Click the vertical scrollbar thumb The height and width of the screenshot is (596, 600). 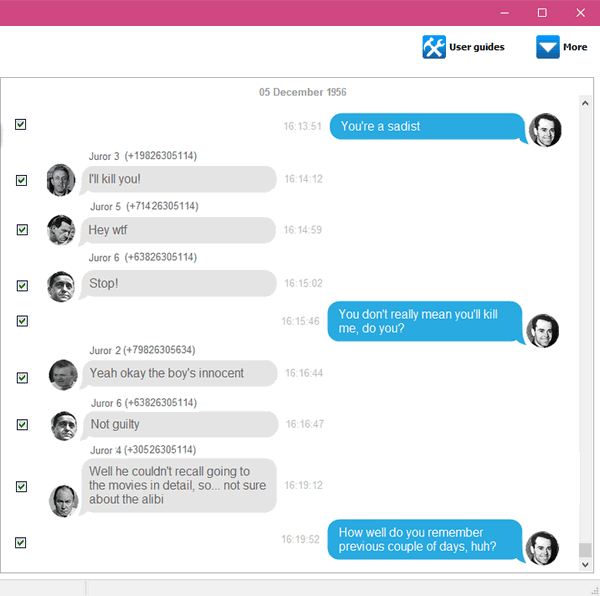(x=585, y=550)
